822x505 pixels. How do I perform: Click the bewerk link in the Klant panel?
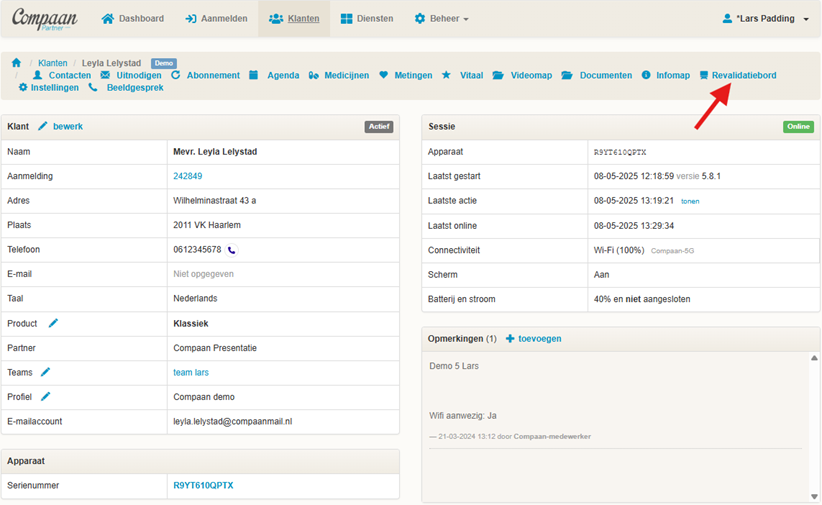point(68,126)
